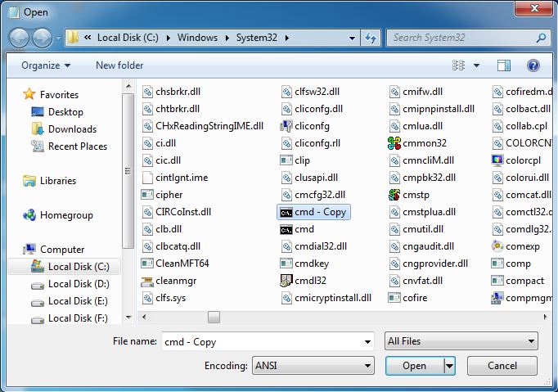Toggle the preview pane icon
The width and height of the screenshot is (558, 392).
(503, 65)
